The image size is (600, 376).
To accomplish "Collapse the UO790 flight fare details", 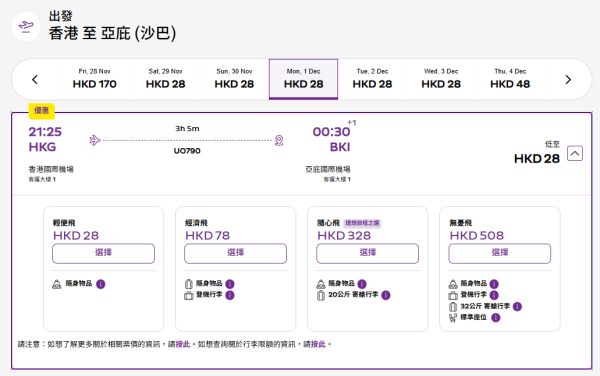I will (x=575, y=153).
